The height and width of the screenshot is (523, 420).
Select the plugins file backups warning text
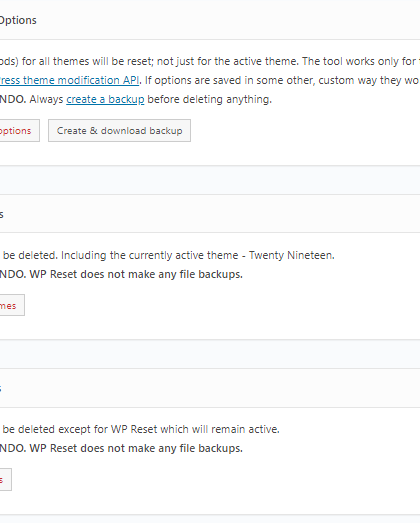tap(121, 448)
